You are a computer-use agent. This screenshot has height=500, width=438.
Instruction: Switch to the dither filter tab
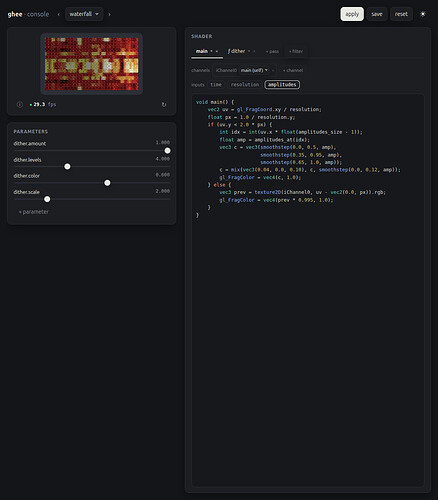(x=236, y=51)
